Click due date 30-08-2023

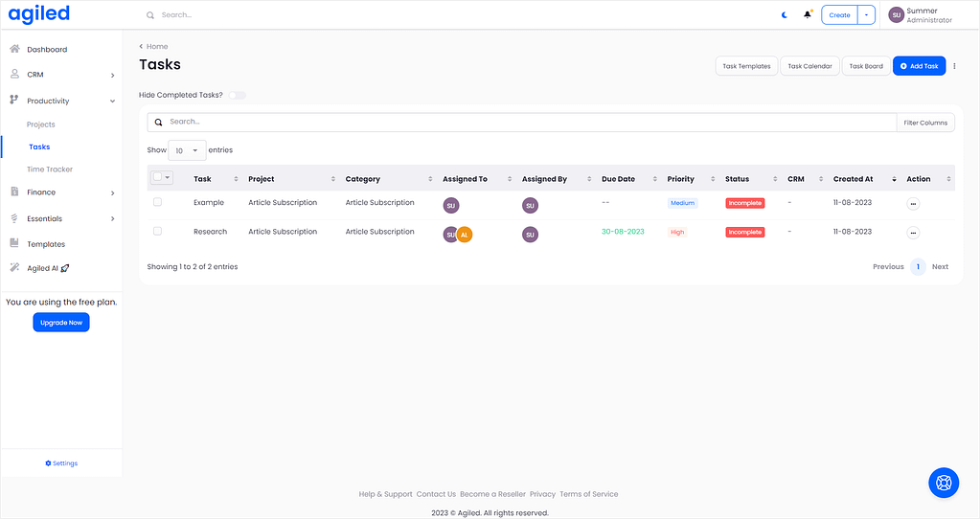tap(623, 232)
